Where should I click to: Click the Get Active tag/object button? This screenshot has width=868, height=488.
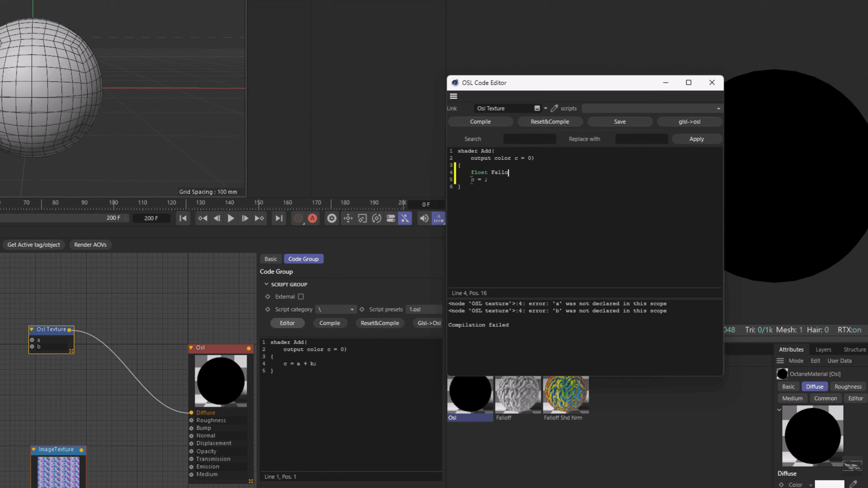point(34,245)
